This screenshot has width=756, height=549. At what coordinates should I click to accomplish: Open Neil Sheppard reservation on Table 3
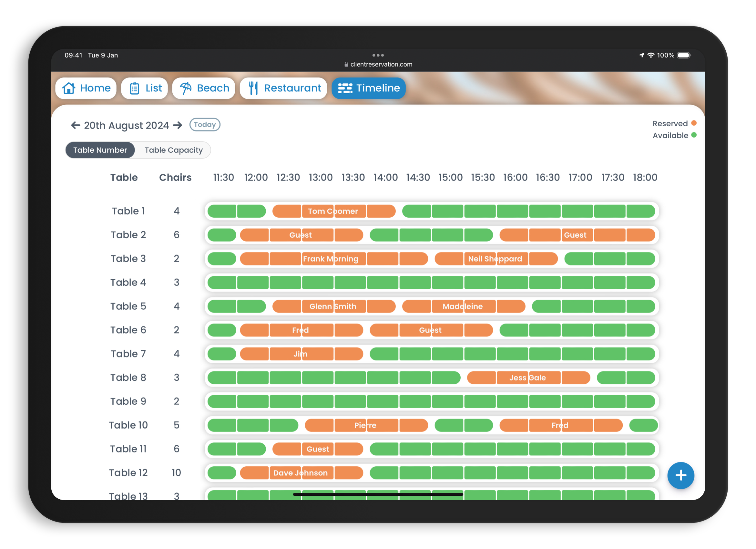[495, 259]
